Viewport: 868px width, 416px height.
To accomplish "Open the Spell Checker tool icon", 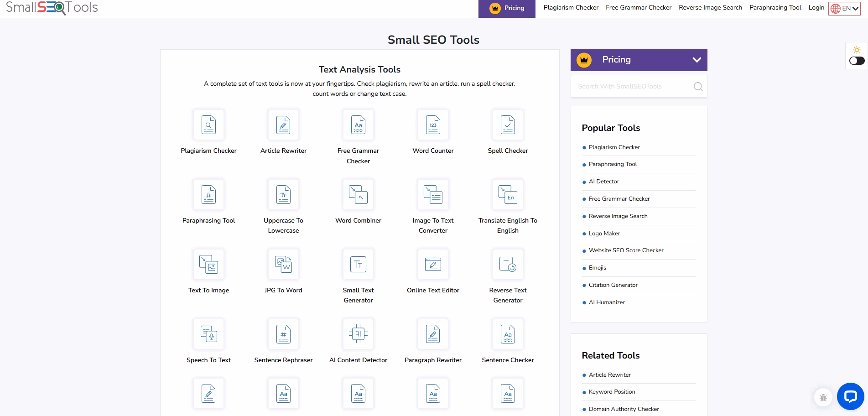I will [x=508, y=125].
